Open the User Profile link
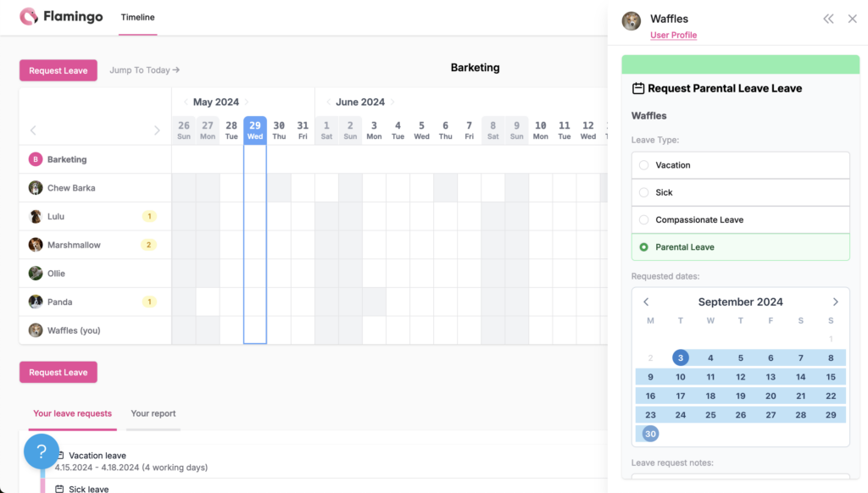The height and width of the screenshot is (493, 868). click(673, 35)
